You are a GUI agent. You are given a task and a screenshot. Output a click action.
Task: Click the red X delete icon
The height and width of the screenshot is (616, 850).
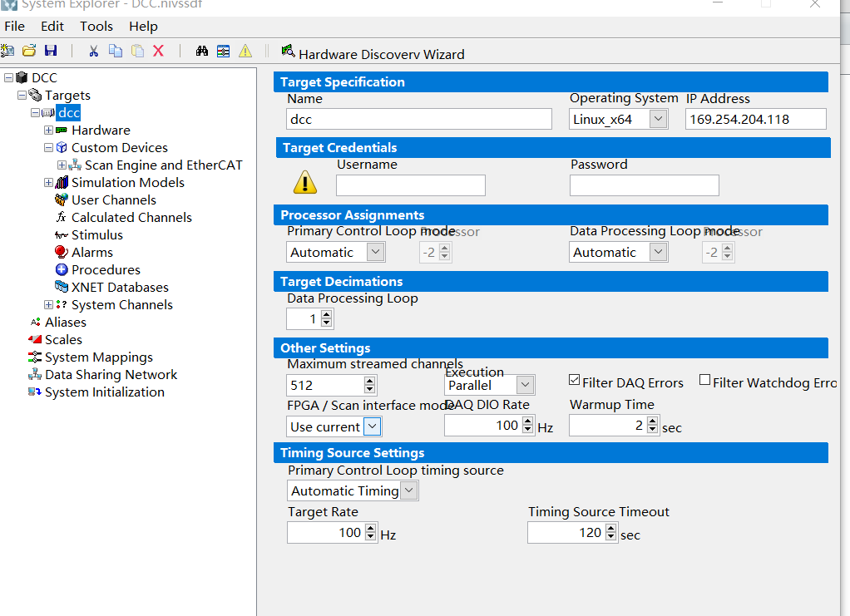click(x=157, y=51)
